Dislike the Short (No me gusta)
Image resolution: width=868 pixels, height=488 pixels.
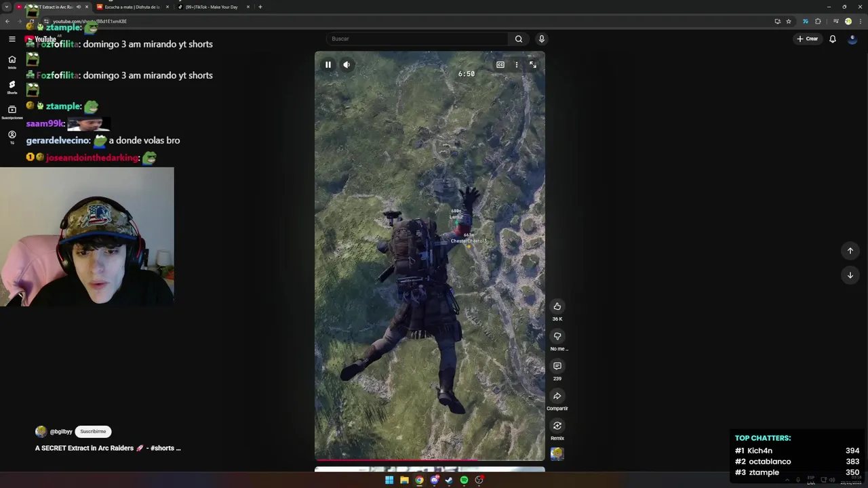coord(557,336)
